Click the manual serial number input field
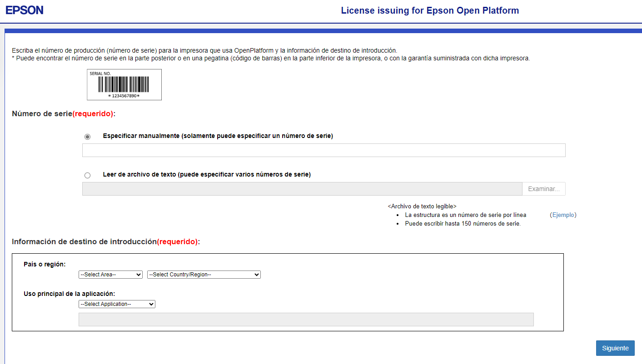This screenshot has width=642, height=364. coord(323,150)
